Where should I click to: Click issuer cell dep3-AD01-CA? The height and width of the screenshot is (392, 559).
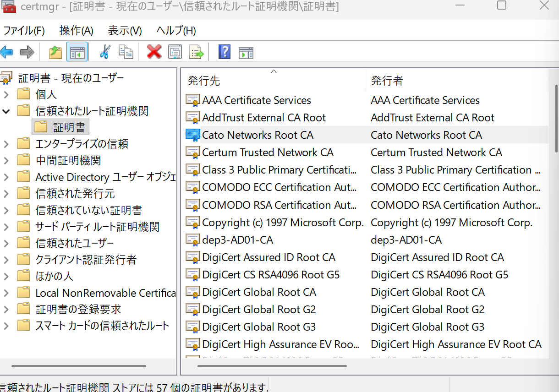(406, 240)
